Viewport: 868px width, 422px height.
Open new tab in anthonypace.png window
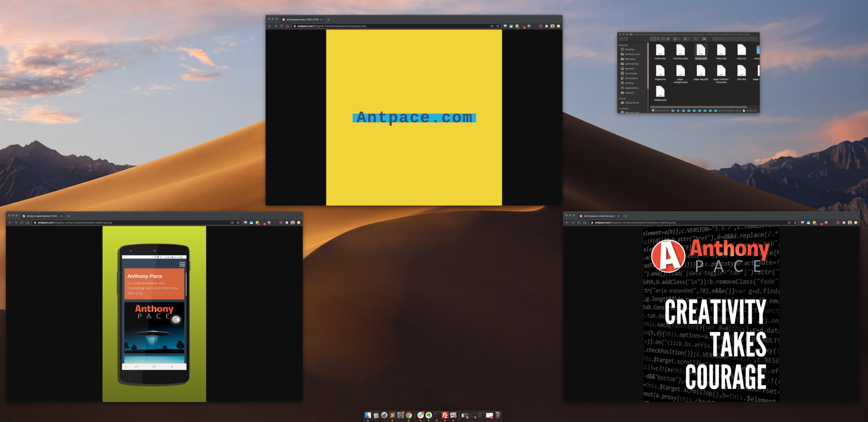[329, 20]
